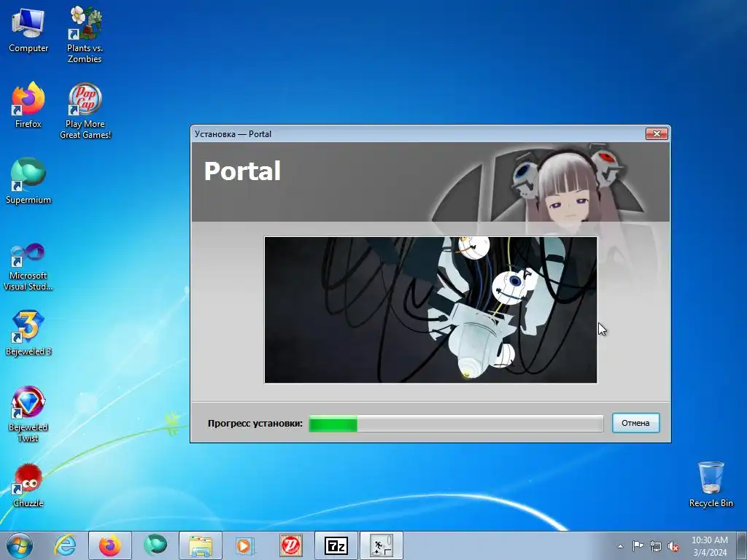Open network status tray icon
This screenshot has height=560, width=747.
[656, 546]
